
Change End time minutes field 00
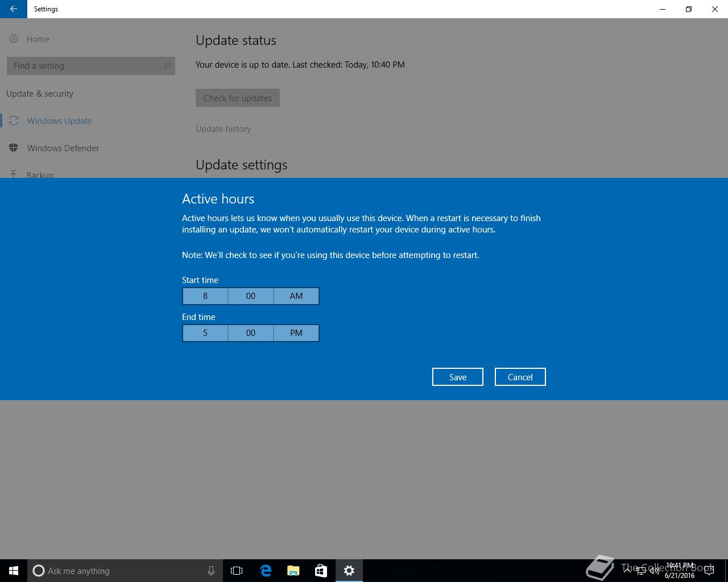click(x=251, y=333)
